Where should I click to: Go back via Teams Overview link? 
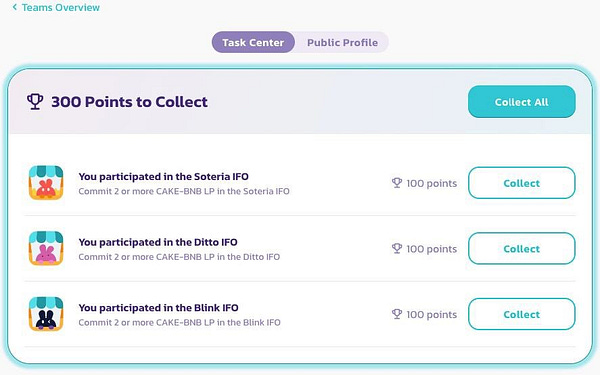pyautogui.click(x=60, y=7)
